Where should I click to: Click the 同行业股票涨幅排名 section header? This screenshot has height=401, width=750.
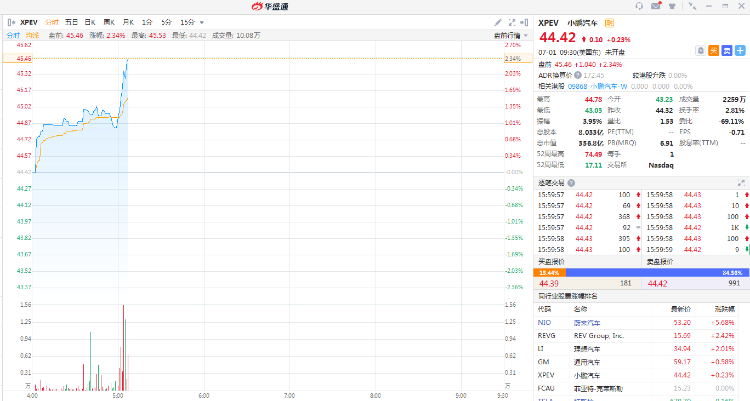[x=567, y=296]
